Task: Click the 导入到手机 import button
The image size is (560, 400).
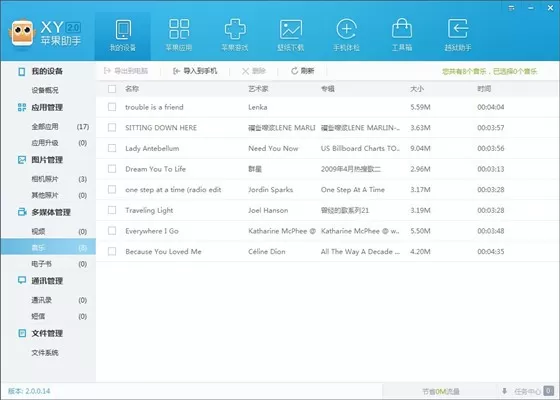Action: 195,71
